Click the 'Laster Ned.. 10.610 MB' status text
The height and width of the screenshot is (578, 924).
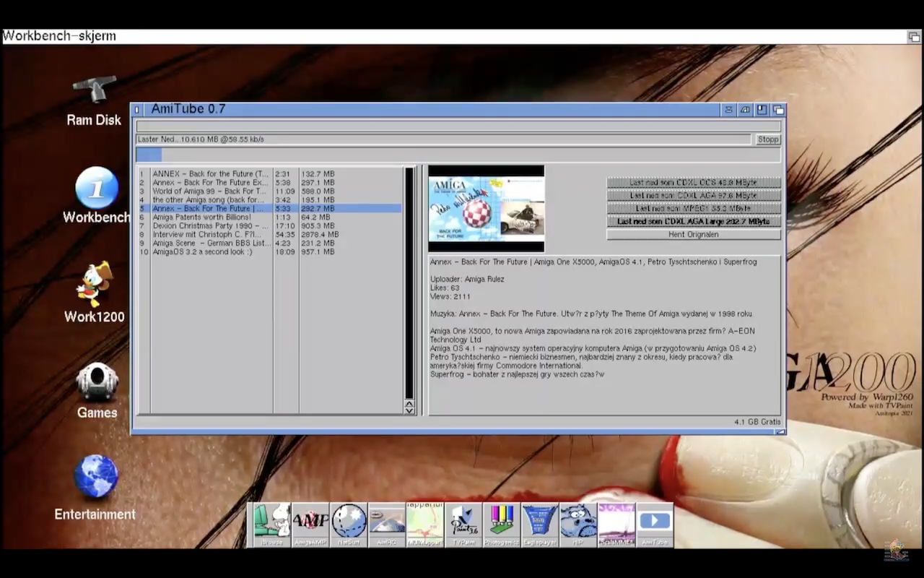(x=201, y=139)
